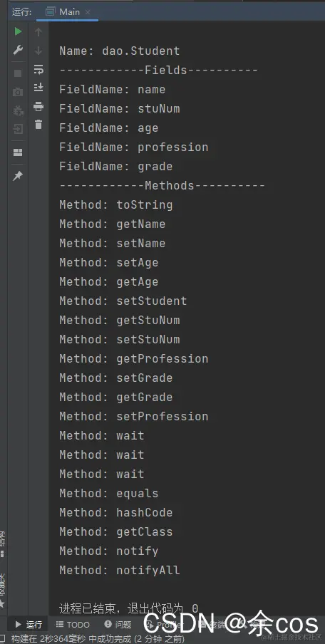This screenshot has width=325, height=644.
Task: Click the down stack trace arrow
Action: (38, 51)
